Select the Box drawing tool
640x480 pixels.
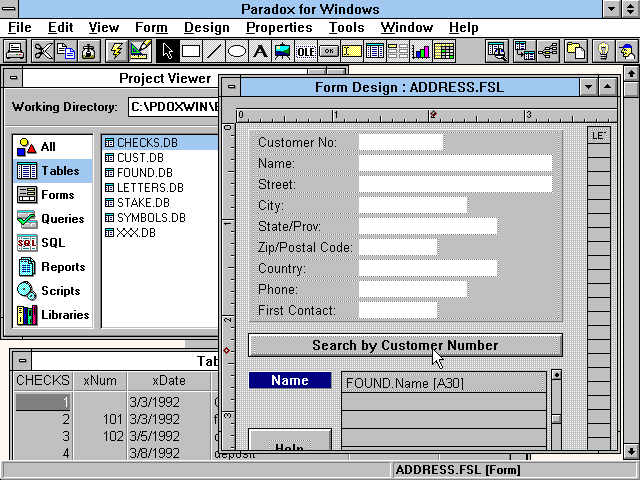tap(191, 51)
